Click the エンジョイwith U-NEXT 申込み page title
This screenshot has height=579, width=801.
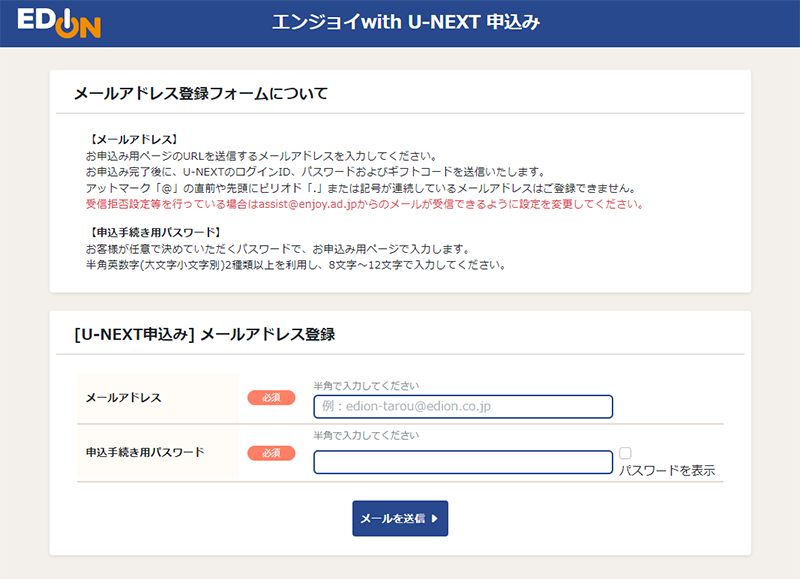pyautogui.click(x=406, y=22)
